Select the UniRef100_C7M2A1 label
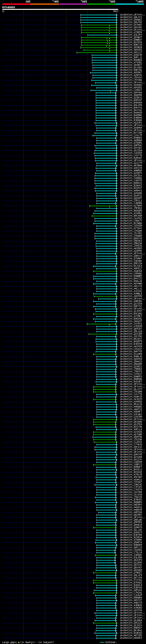The image size is (146, 644). tap(131, 593)
